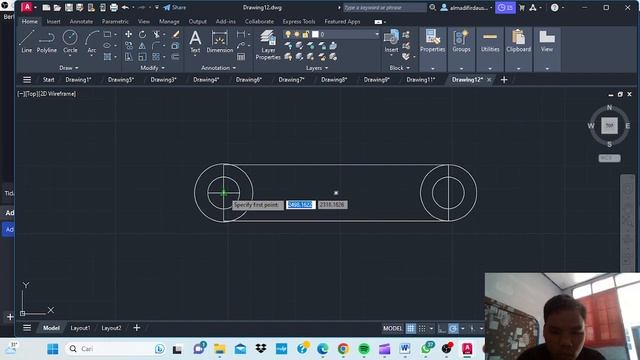Activate the Fillet tool
The width and height of the screenshot is (640, 360).
point(156,46)
